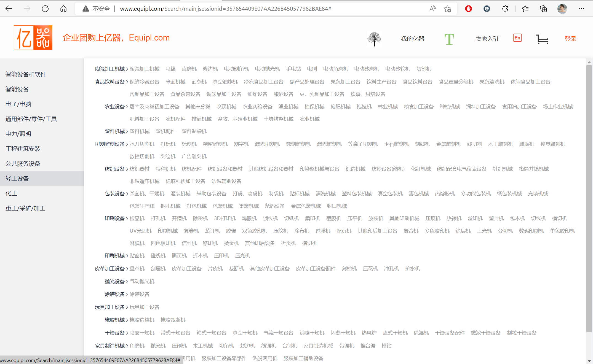Screen dimensions: 593x364
Task: Click the browser address bar
Action: 226,9
